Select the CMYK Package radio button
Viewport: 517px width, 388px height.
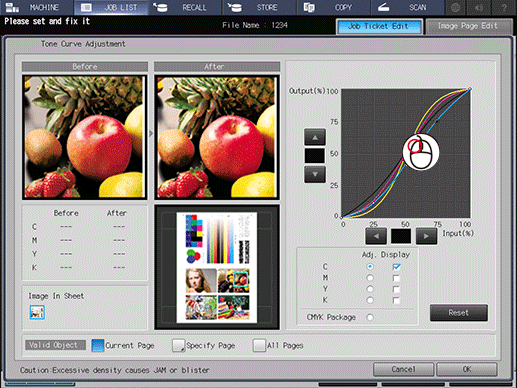click(x=370, y=317)
